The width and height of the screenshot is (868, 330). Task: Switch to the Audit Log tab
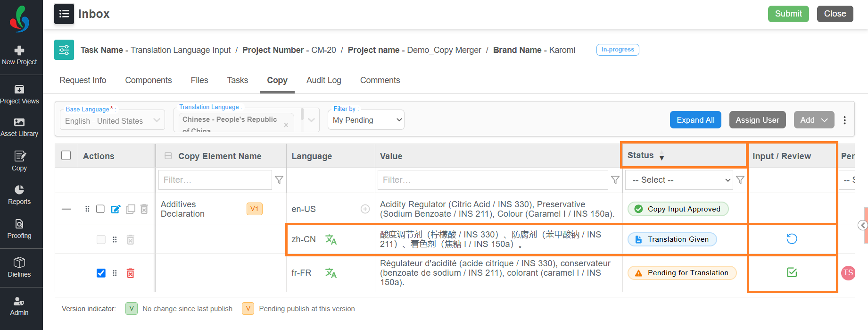pos(324,80)
